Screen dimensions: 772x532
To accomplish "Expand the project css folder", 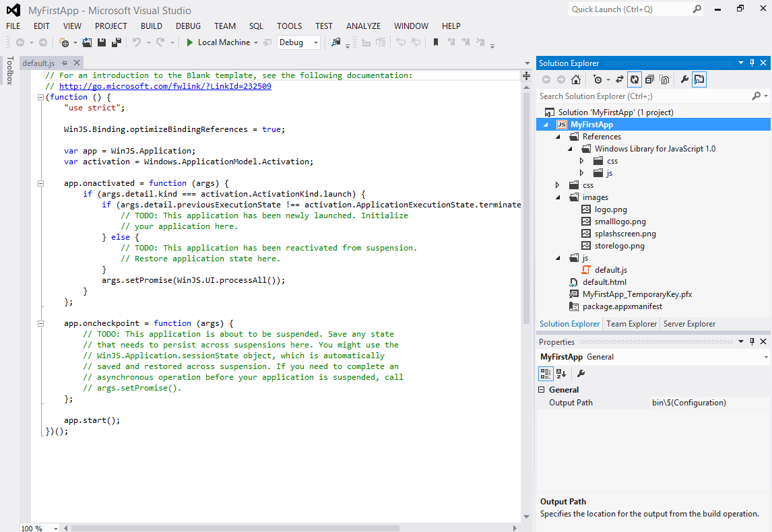I will tap(557, 185).
